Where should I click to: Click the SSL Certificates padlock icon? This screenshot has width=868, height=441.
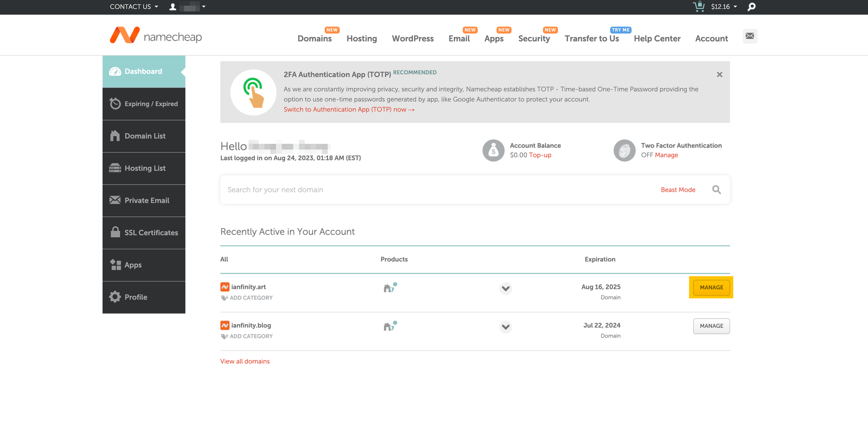[115, 232]
